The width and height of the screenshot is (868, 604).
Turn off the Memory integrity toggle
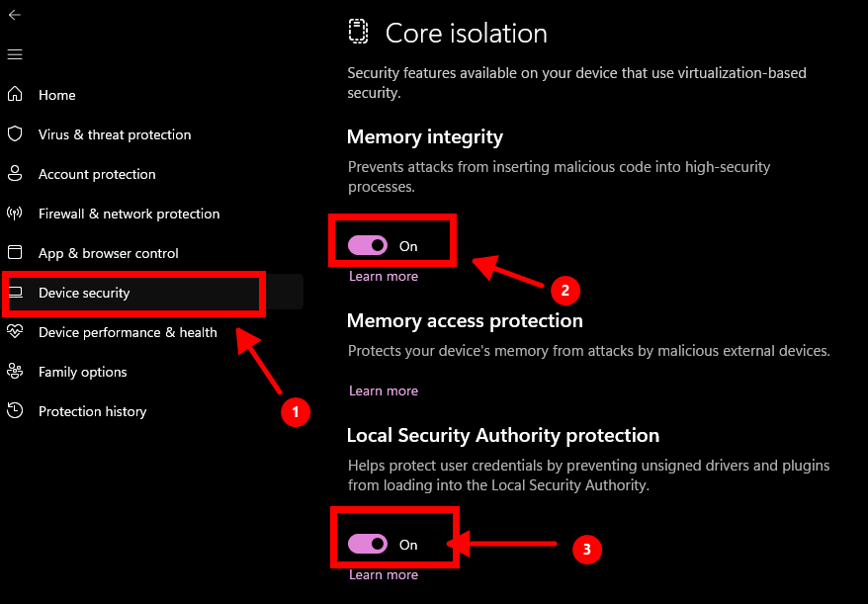point(368,246)
